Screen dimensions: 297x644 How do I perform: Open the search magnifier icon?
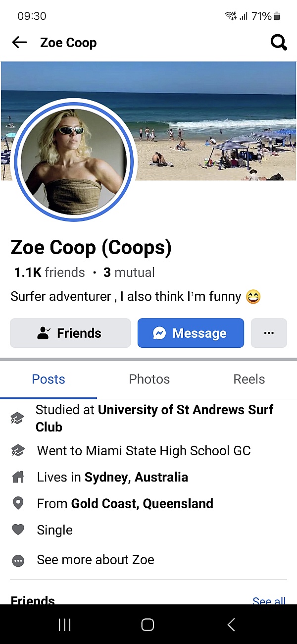coord(279,43)
